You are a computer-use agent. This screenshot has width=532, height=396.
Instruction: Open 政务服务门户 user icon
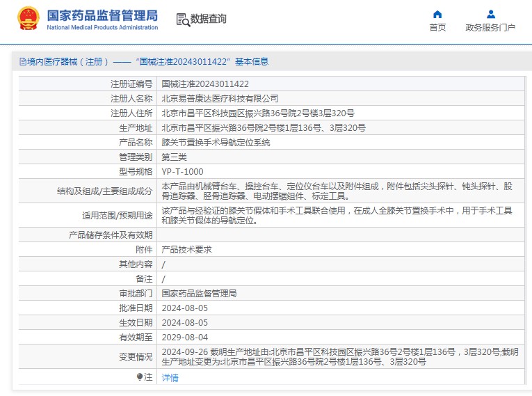click(490, 14)
